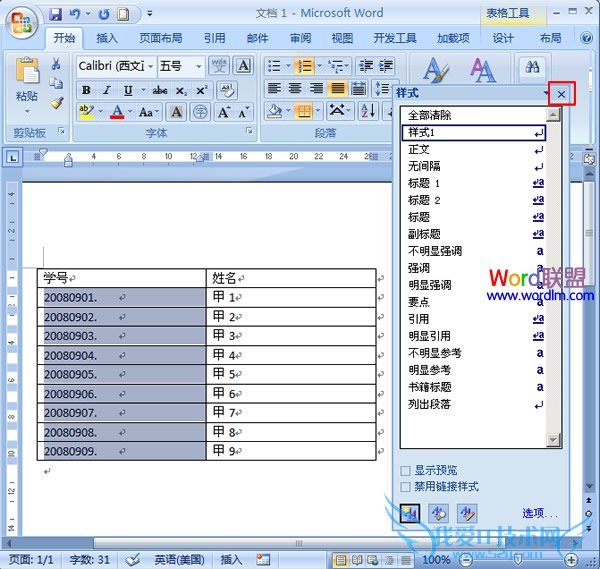Toggle italic formatting
This screenshot has height=569, width=600.
(x=107, y=90)
